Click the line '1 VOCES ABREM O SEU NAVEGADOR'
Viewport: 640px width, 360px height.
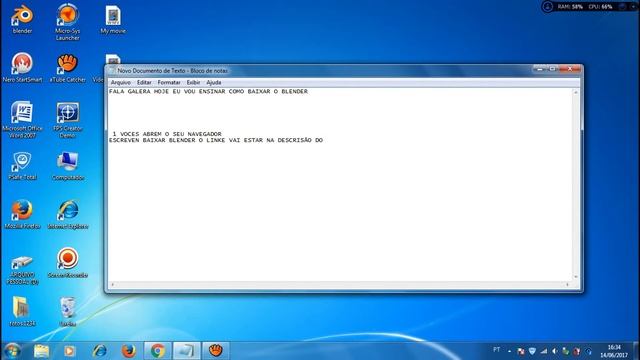167,134
